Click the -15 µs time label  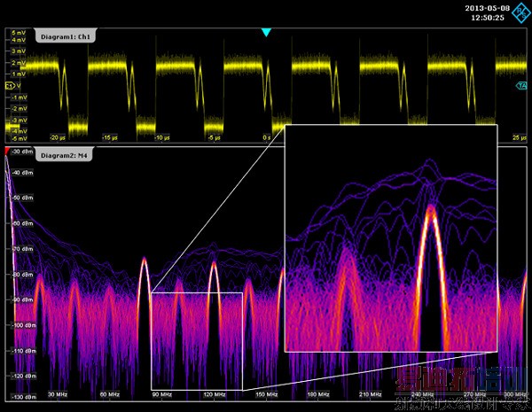pos(110,137)
